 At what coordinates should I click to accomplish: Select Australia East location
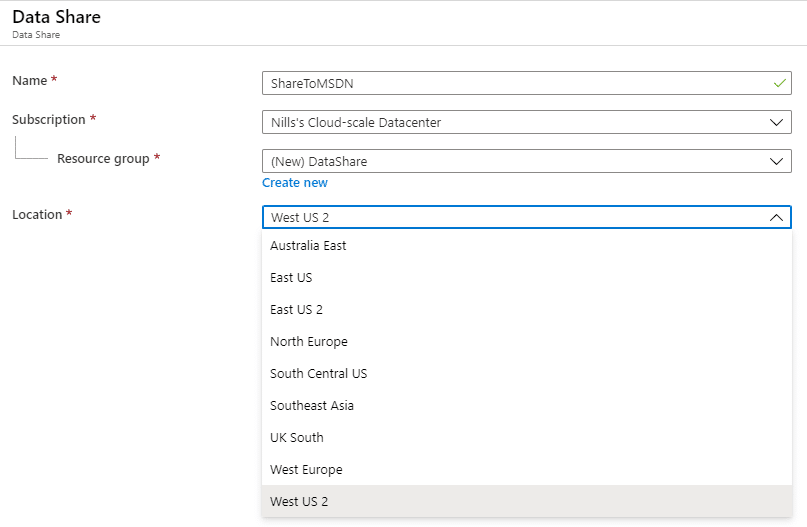pos(527,245)
